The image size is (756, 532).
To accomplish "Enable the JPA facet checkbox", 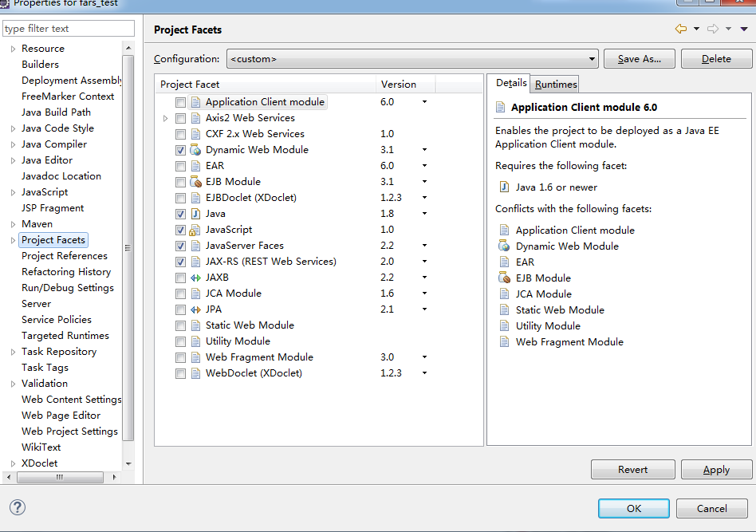I will click(180, 309).
